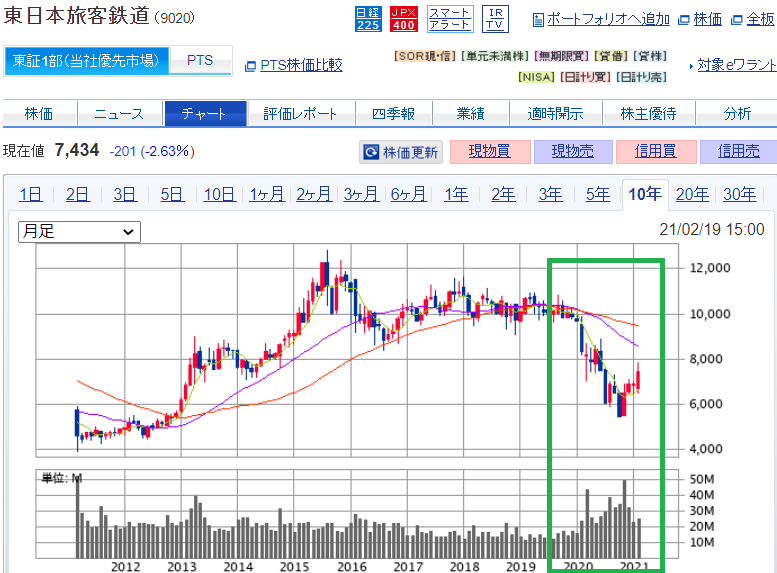Click the 現物買 button
777x573 pixels.
[490, 151]
